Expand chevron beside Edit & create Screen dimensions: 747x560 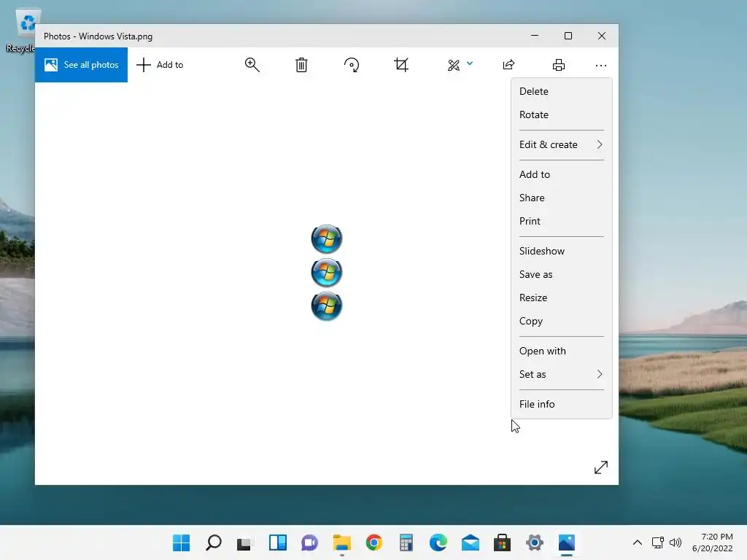(600, 145)
